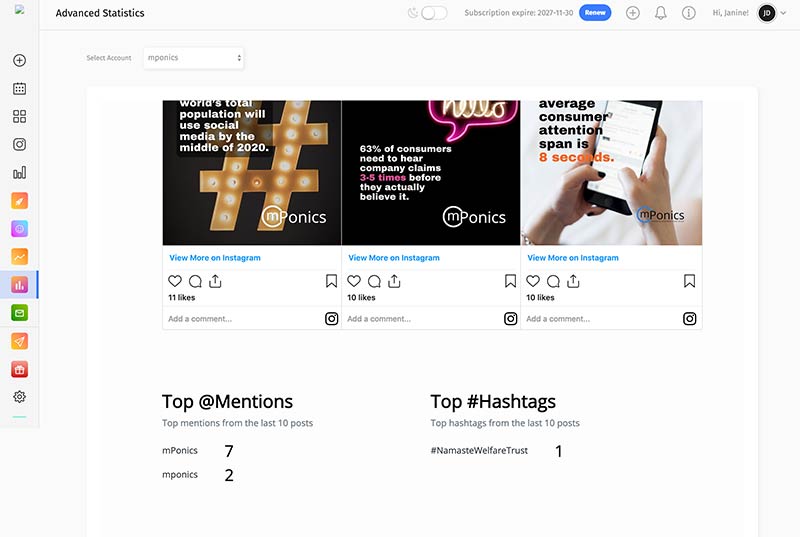Screen dimensions: 800x537
Task: Click the Advanced Statistics page title
Action: 100,13
